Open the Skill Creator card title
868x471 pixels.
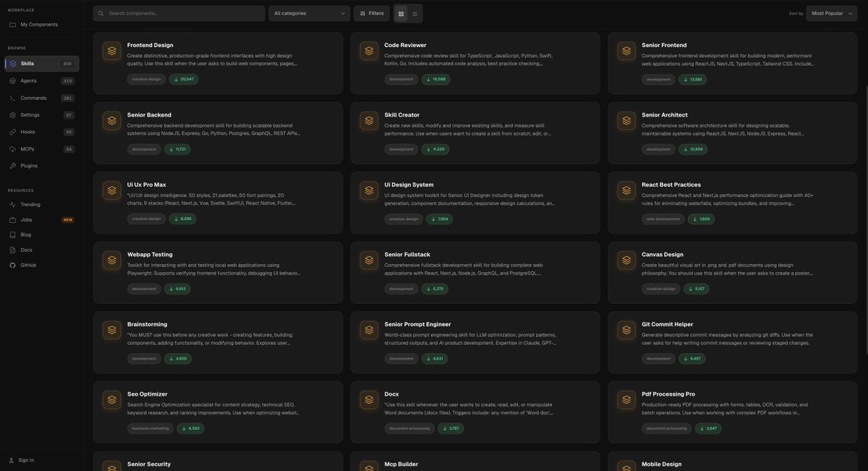coord(402,115)
